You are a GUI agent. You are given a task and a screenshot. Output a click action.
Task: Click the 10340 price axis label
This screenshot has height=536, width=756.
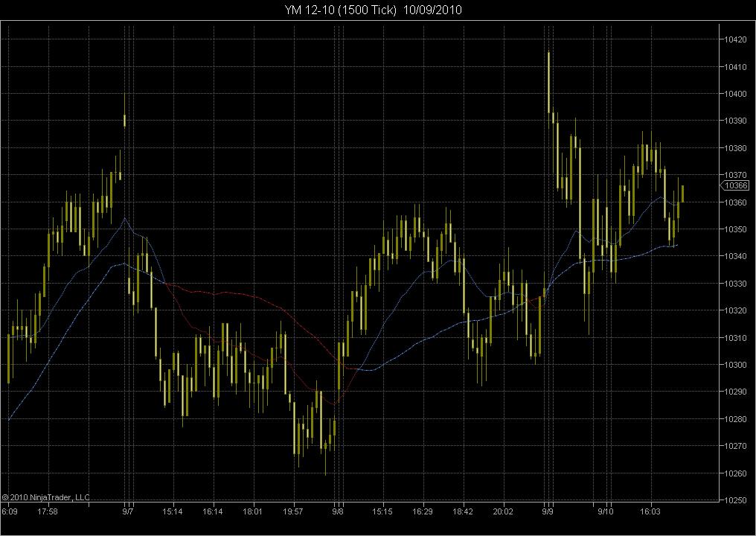(736, 256)
